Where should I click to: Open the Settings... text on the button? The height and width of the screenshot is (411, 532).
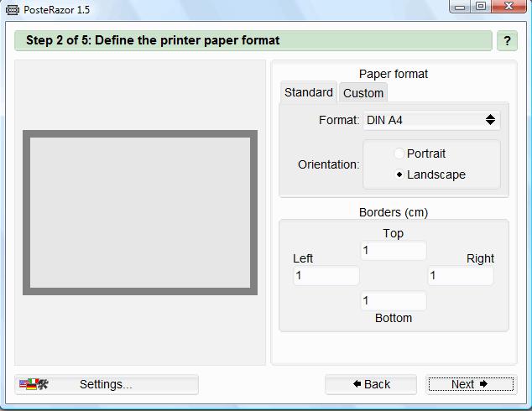(x=106, y=384)
